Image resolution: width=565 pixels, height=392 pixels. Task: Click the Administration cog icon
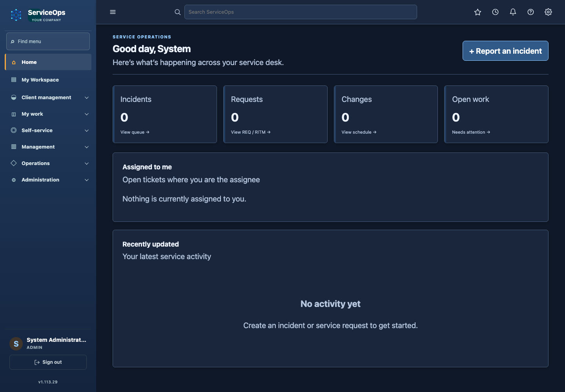[14, 180]
